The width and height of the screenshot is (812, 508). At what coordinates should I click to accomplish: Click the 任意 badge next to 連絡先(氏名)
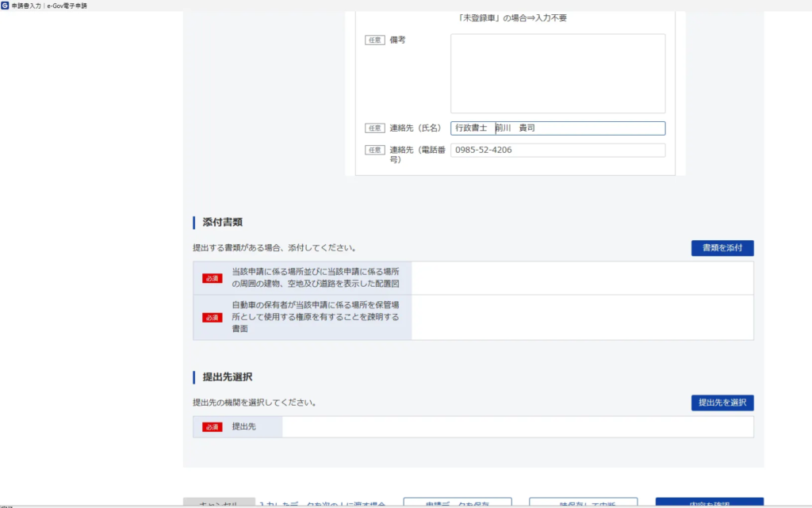(375, 128)
